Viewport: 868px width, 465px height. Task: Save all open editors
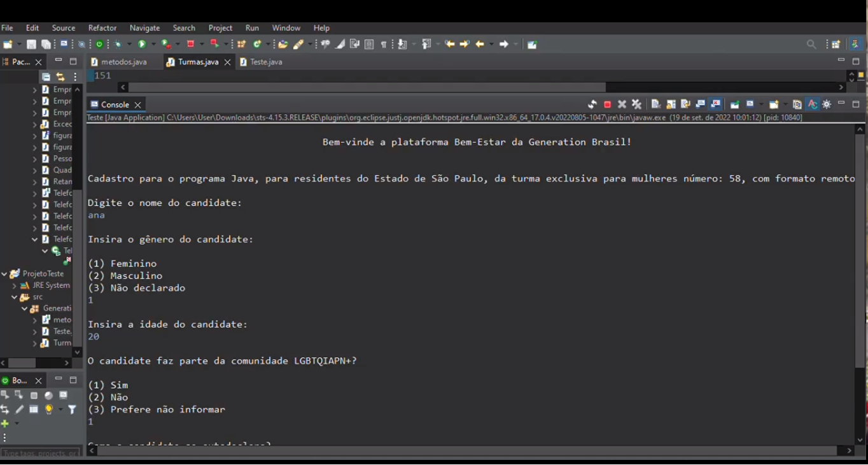(47, 44)
